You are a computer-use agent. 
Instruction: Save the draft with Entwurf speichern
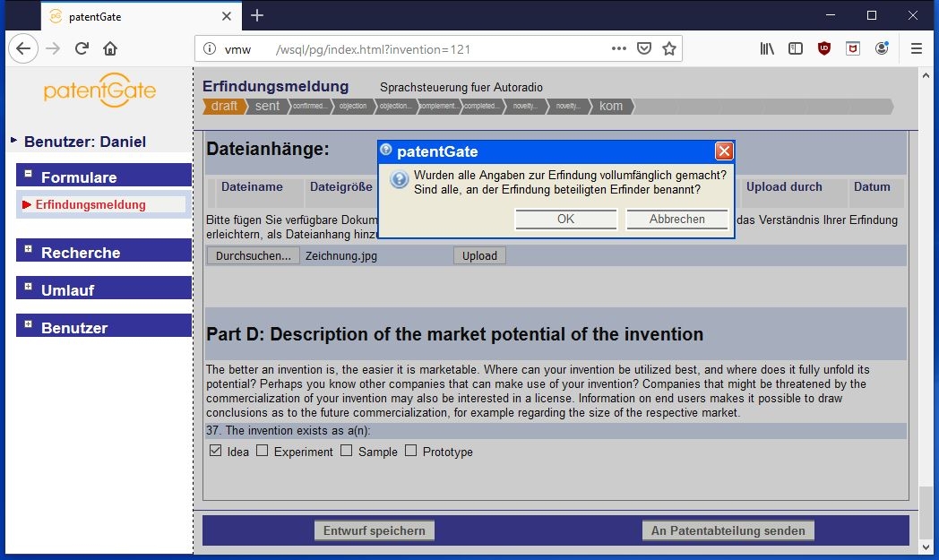[x=375, y=530]
